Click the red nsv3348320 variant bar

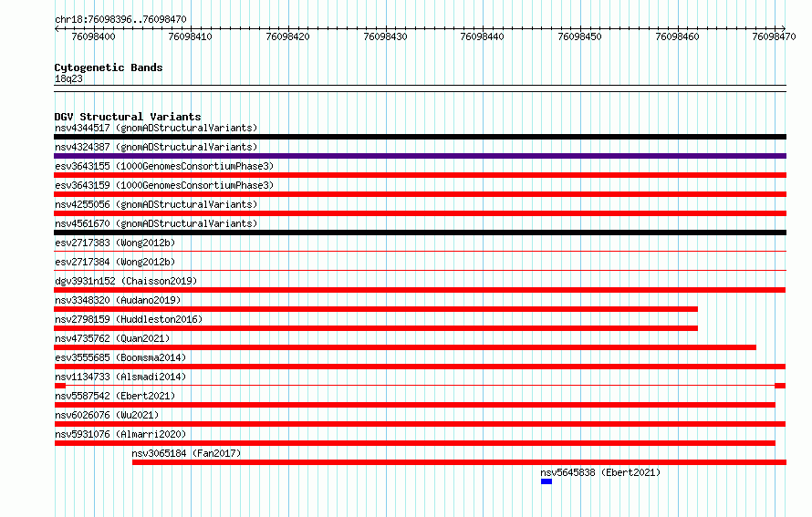[x=376, y=309]
